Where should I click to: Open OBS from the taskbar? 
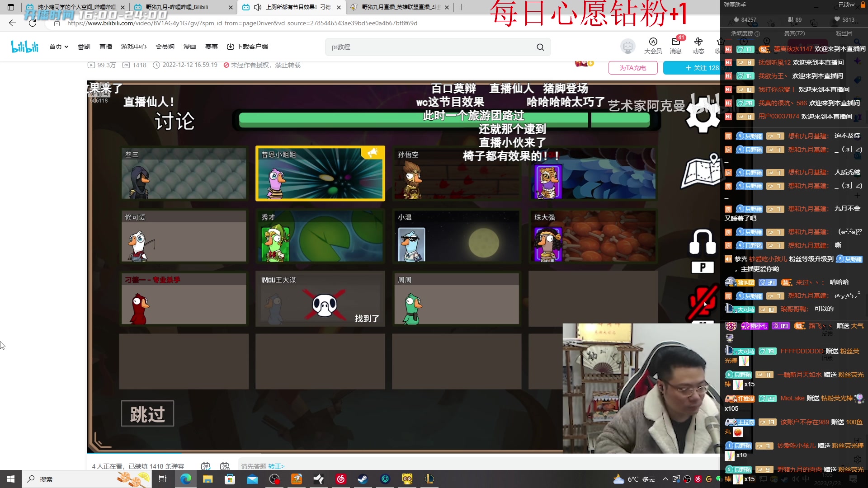(x=274, y=479)
